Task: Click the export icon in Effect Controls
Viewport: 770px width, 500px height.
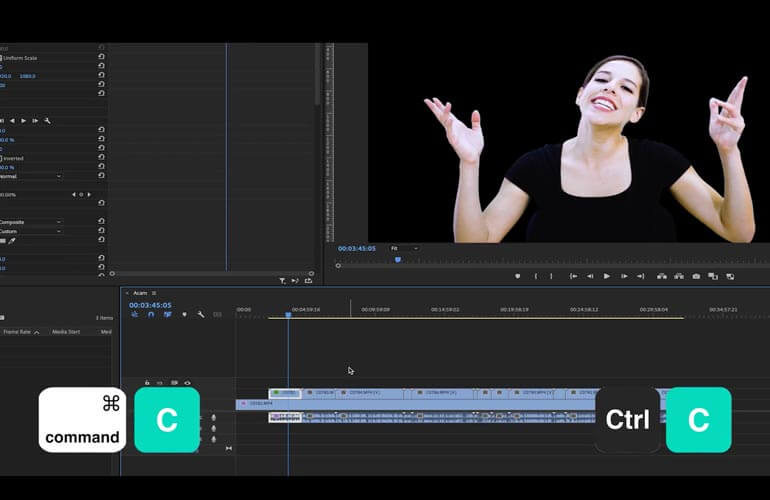Action: click(x=308, y=281)
